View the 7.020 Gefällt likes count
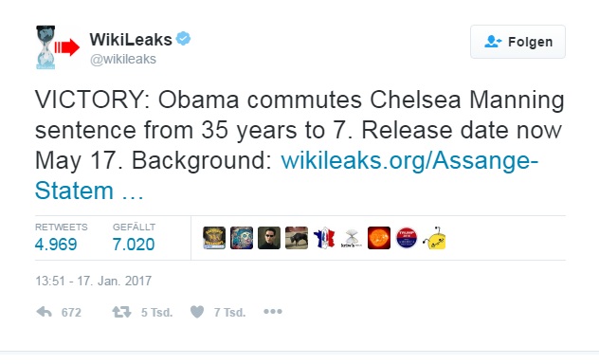This screenshot has width=599, height=364. [134, 244]
